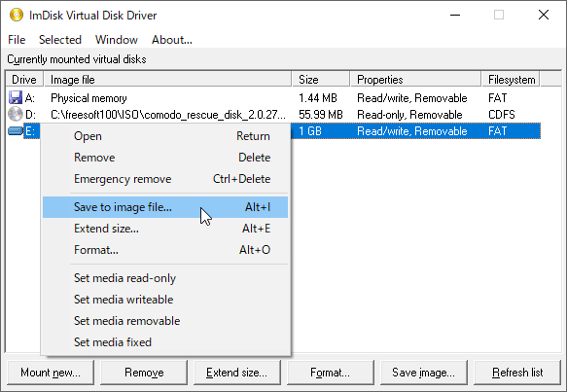
Task: Open the Selected menu in menu bar
Action: point(60,40)
